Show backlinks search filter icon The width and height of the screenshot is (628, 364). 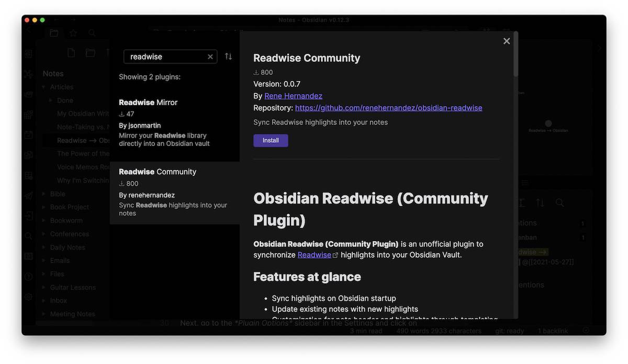click(559, 202)
